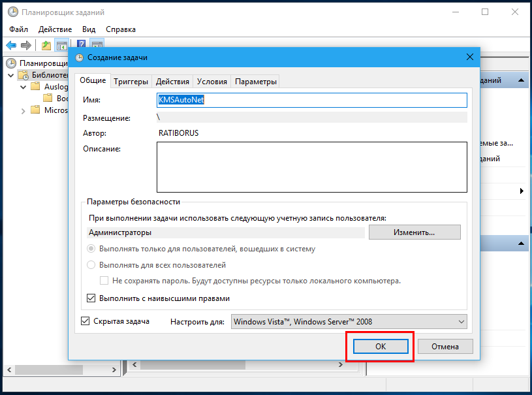Open the 'Настроить для' combo box
This screenshot has height=395, width=532.
coord(349,321)
